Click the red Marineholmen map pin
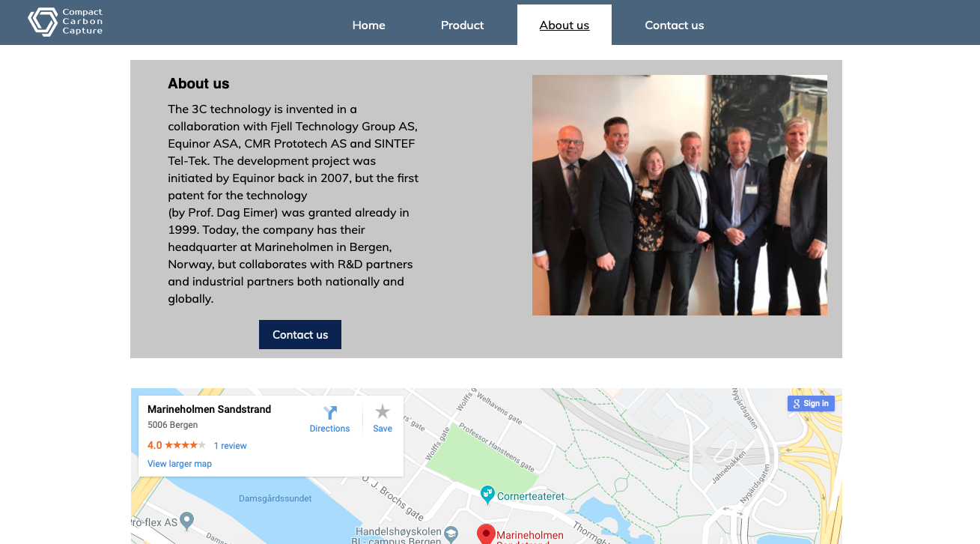Image resolution: width=980 pixels, height=544 pixels. point(486,534)
